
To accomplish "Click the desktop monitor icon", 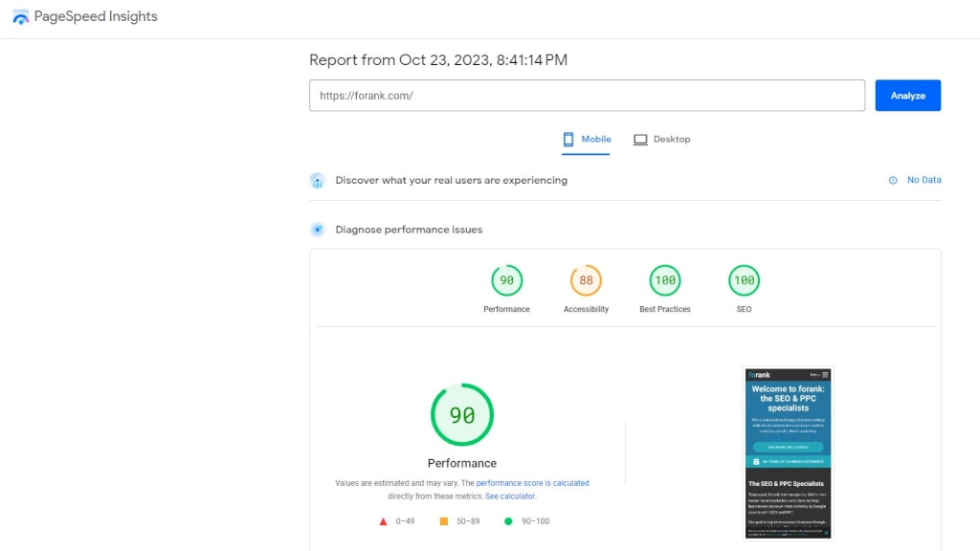I will (640, 140).
